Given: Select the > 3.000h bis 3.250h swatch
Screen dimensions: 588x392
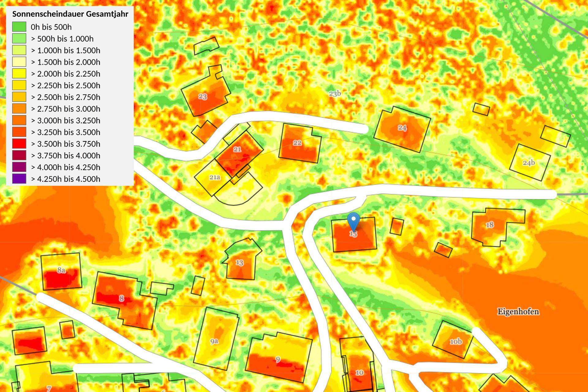Looking at the screenshot, I should point(19,120).
